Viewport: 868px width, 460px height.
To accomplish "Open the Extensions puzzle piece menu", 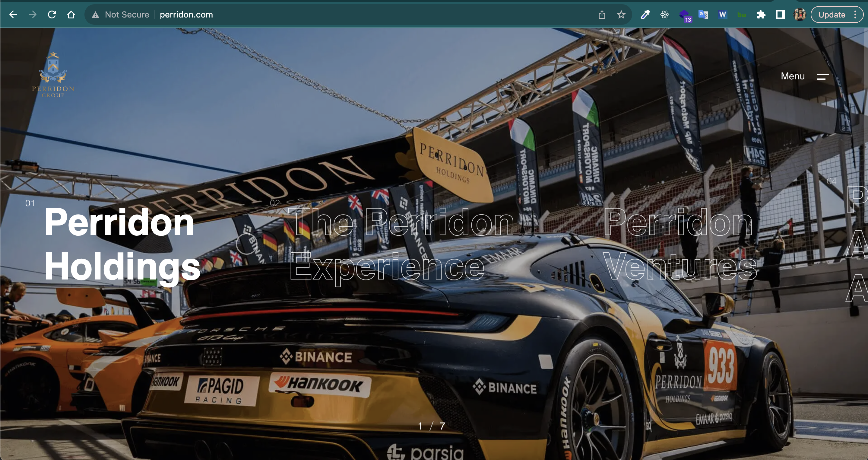I will [761, 14].
